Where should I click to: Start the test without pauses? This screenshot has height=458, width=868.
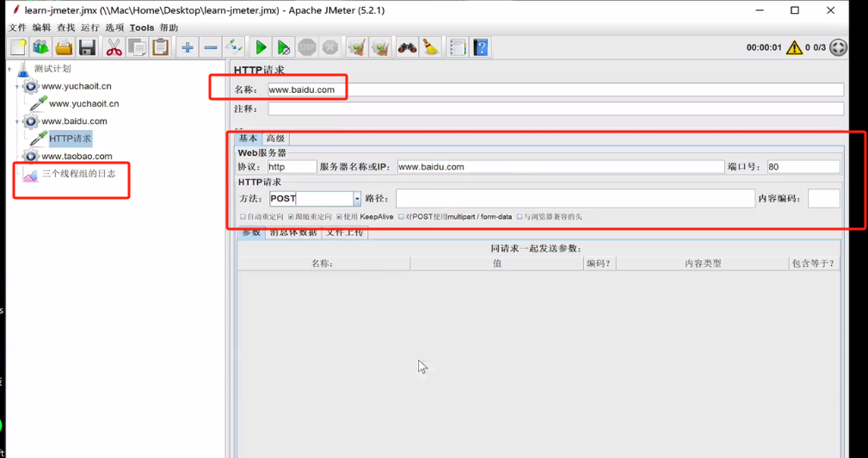284,47
